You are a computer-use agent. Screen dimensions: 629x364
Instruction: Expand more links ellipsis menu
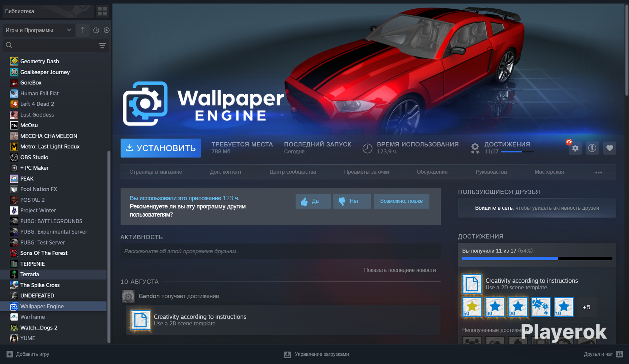click(598, 172)
